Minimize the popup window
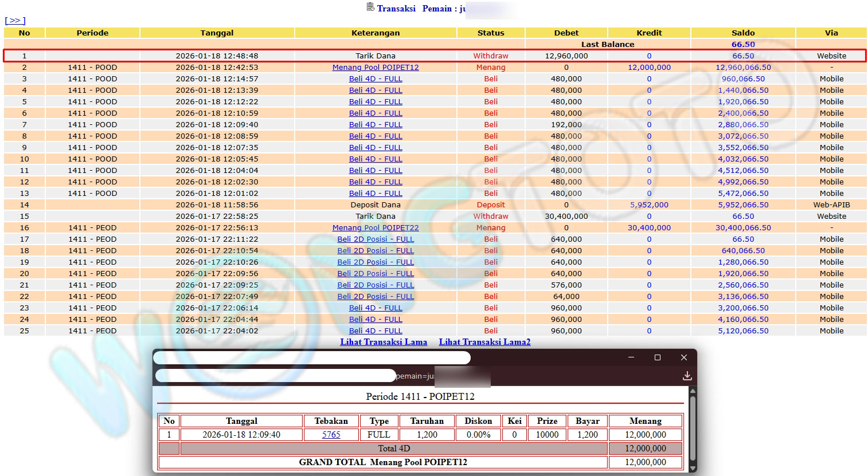Image resolution: width=868 pixels, height=476 pixels. [x=631, y=357]
